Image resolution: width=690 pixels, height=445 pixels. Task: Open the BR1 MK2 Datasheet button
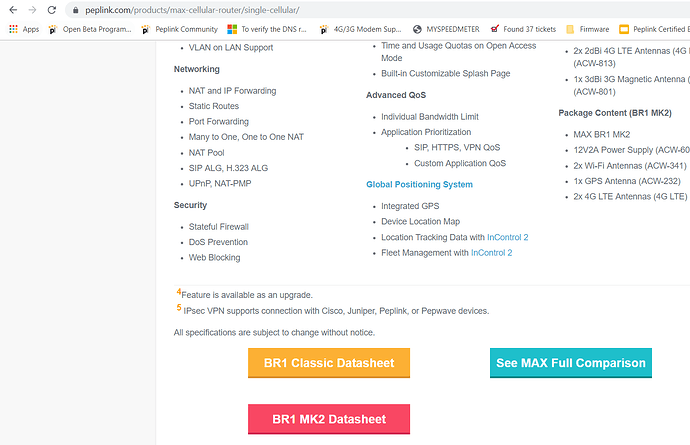pos(329,419)
